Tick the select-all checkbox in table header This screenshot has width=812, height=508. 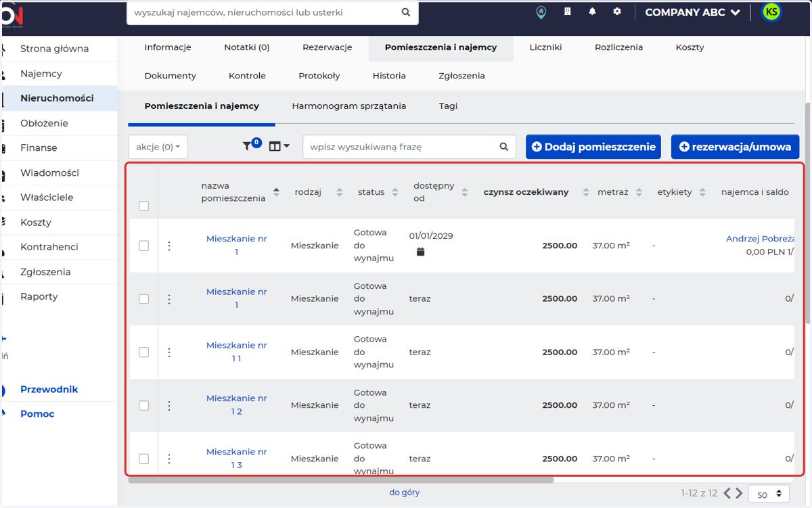(x=143, y=206)
